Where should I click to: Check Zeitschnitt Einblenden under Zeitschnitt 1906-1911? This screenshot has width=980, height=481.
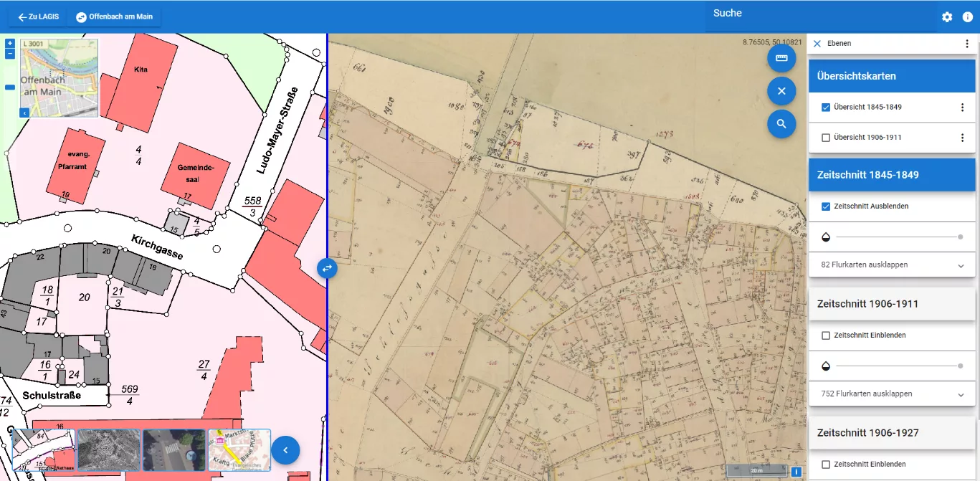tap(826, 335)
